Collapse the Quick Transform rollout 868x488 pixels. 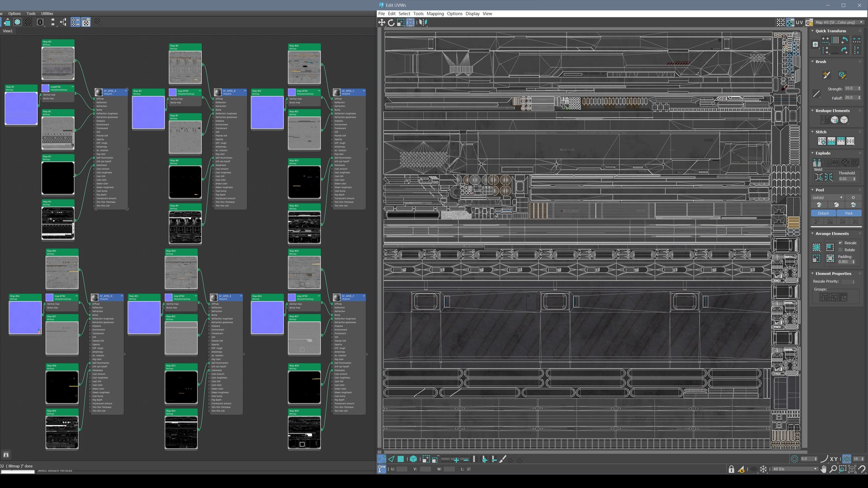click(812, 31)
